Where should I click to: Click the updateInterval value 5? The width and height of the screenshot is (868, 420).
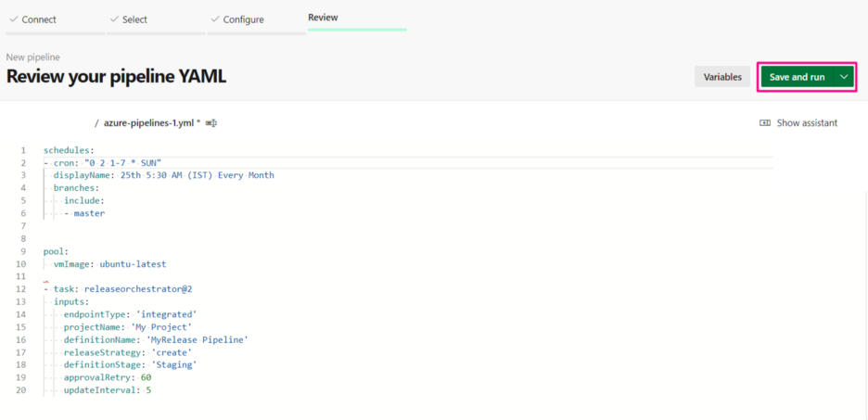tap(148, 390)
